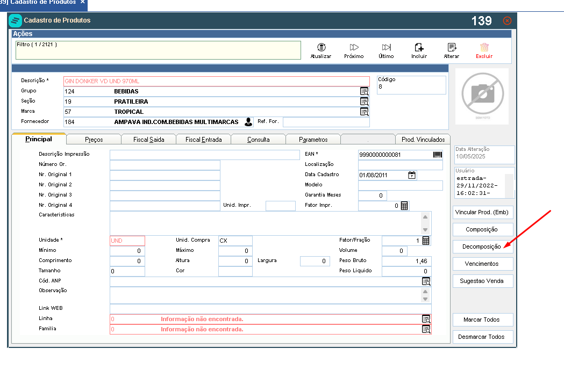Image resolution: width=564 pixels, height=392 pixels.
Task: Click the Número Or. field
Action: [x=165, y=165]
